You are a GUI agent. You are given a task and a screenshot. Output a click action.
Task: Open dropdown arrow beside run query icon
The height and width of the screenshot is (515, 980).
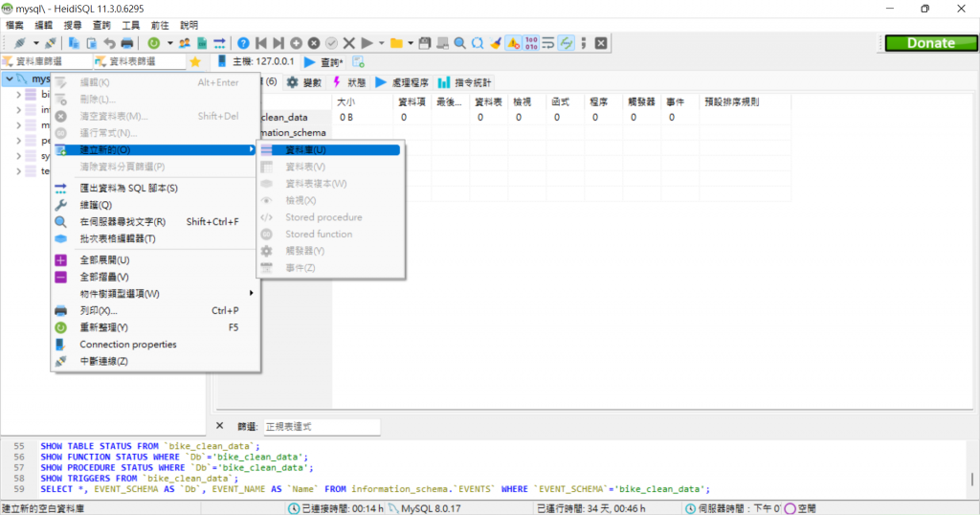click(x=381, y=43)
